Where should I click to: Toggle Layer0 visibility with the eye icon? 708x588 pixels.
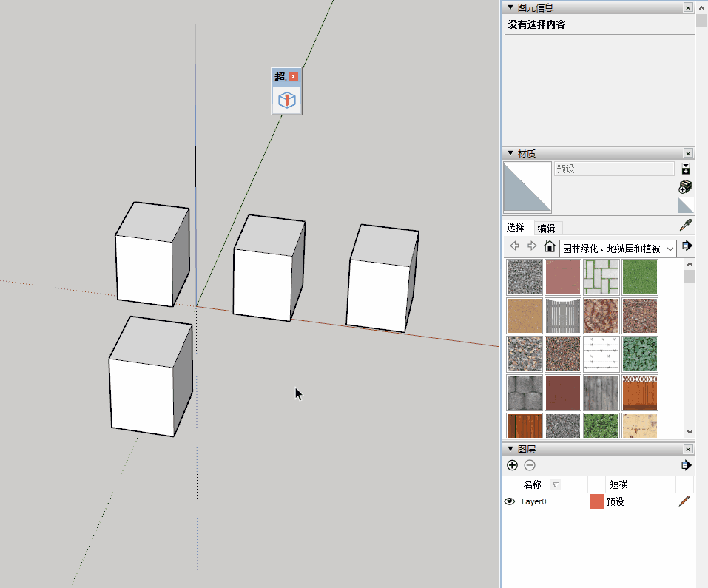[510, 501]
